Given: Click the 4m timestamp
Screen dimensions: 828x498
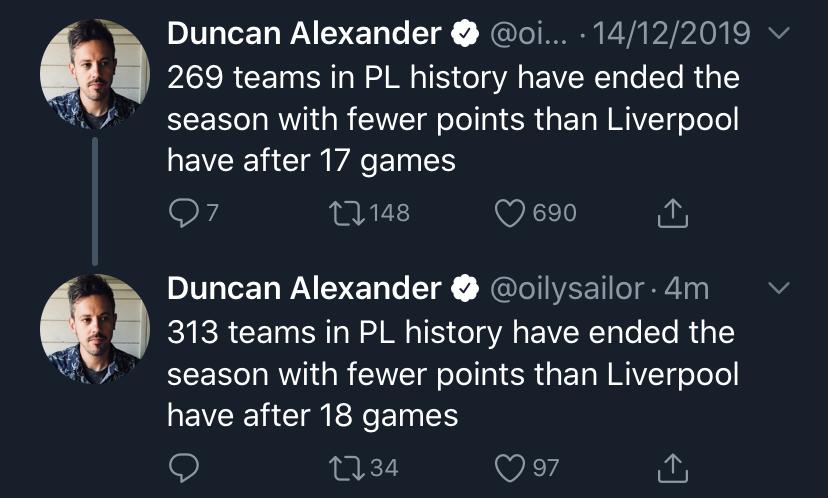Looking at the screenshot, I should 687,288.
